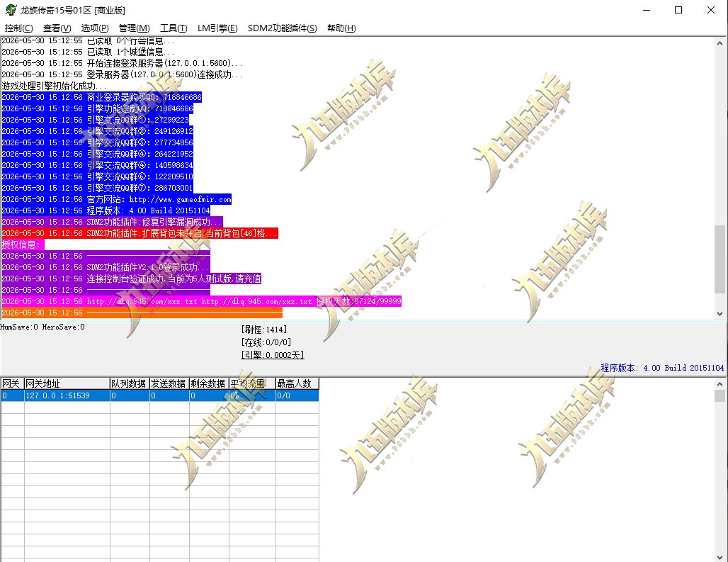
Task: Click the 最高人数 column header
Action: coord(297,383)
